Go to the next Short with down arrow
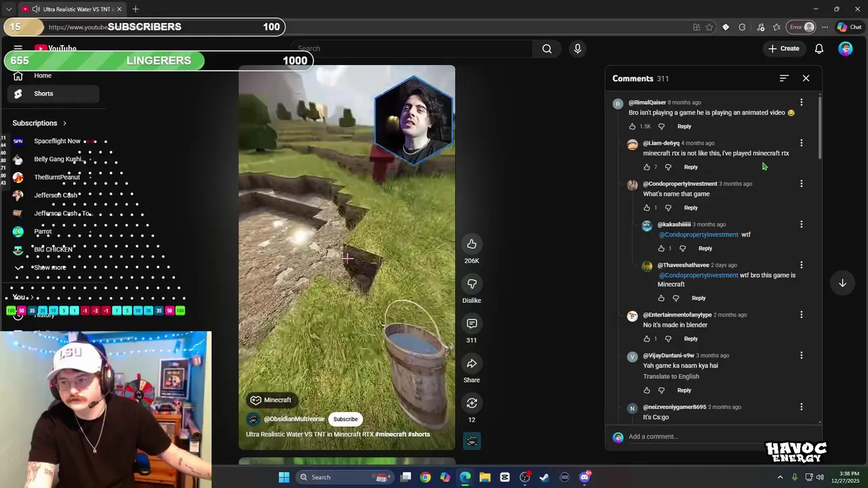868x488 pixels. pyautogui.click(x=842, y=283)
